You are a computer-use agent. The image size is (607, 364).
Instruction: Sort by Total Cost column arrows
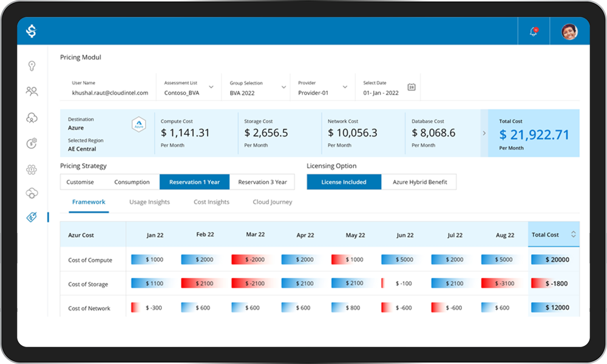pyautogui.click(x=574, y=234)
